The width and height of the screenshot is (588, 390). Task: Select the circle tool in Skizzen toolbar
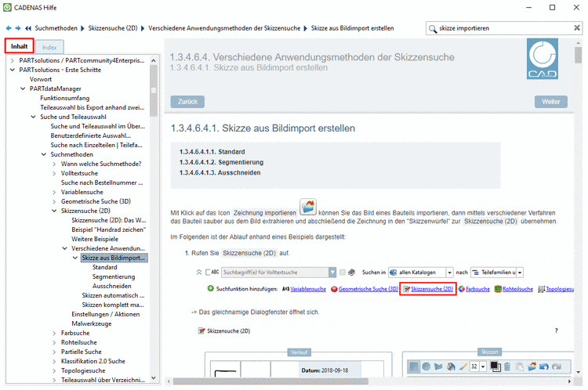(426, 367)
